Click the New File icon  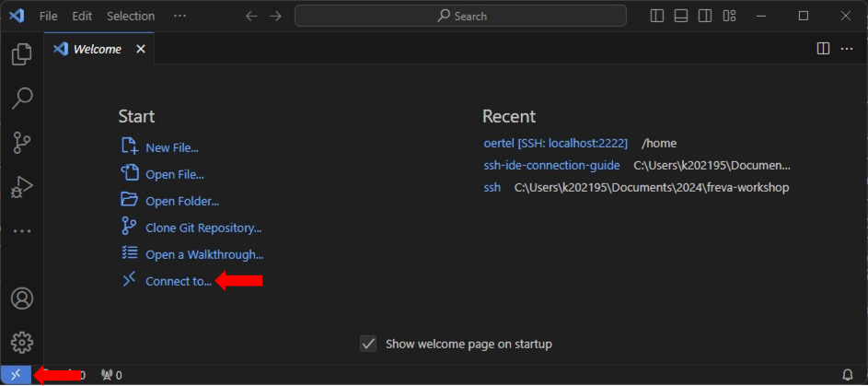pyautogui.click(x=129, y=146)
